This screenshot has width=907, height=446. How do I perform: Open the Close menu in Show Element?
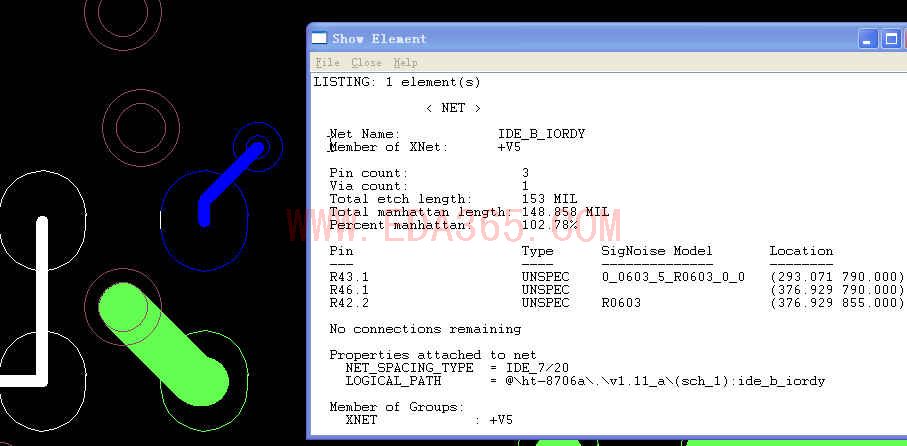tap(366, 62)
